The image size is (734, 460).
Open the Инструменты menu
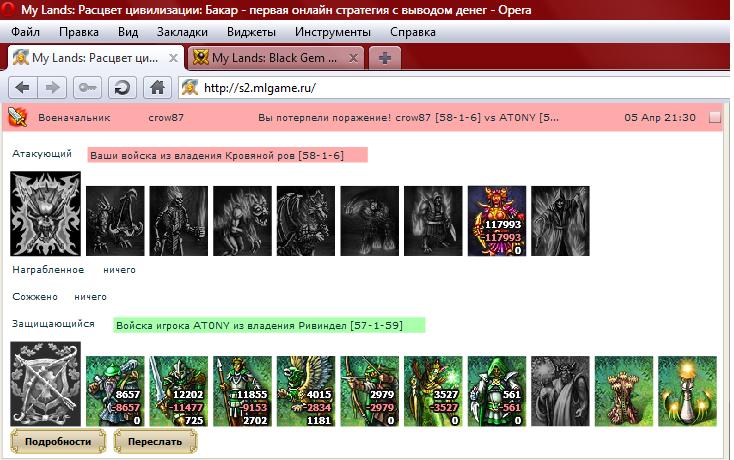pos(332,32)
